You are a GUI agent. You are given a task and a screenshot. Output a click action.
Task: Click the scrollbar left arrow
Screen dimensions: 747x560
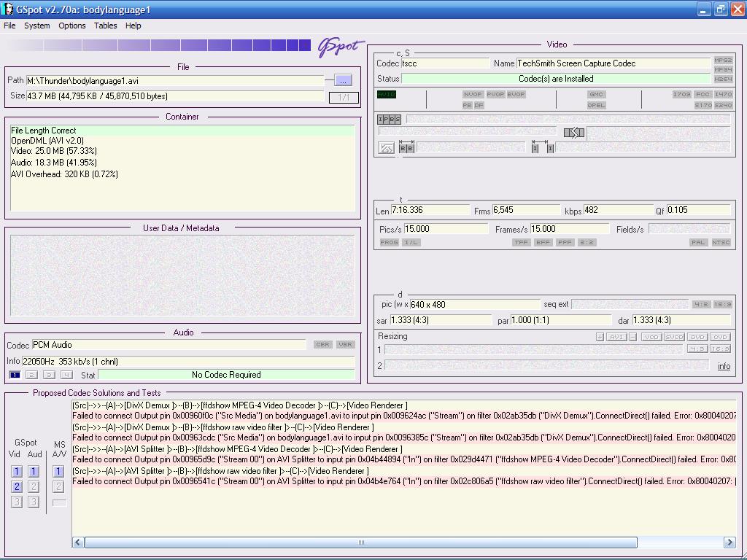[x=78, y=542]
